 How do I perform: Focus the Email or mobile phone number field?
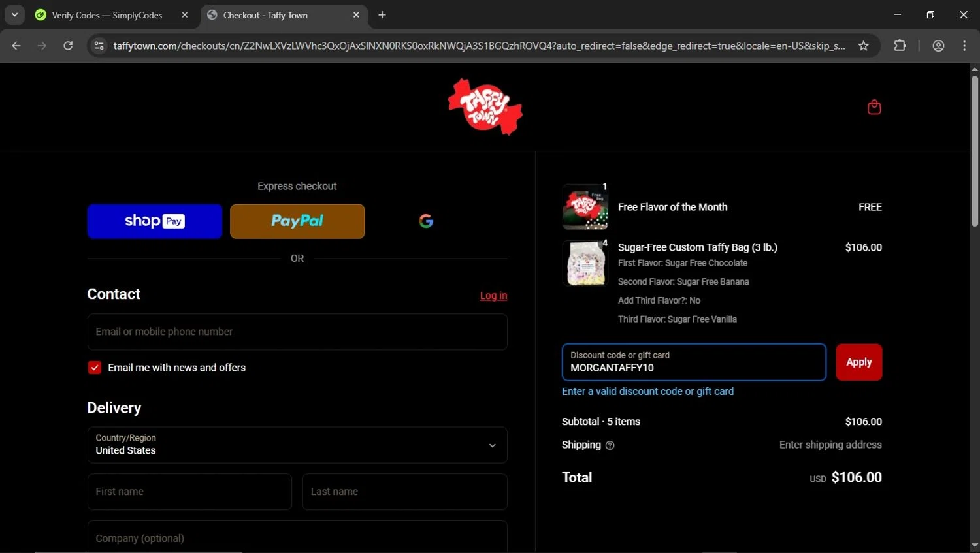(297, 332)
